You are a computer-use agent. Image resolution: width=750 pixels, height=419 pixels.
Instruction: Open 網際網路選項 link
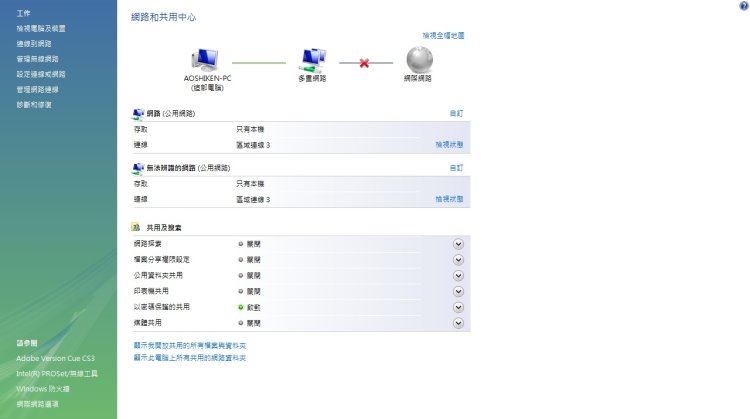point(37,404)
